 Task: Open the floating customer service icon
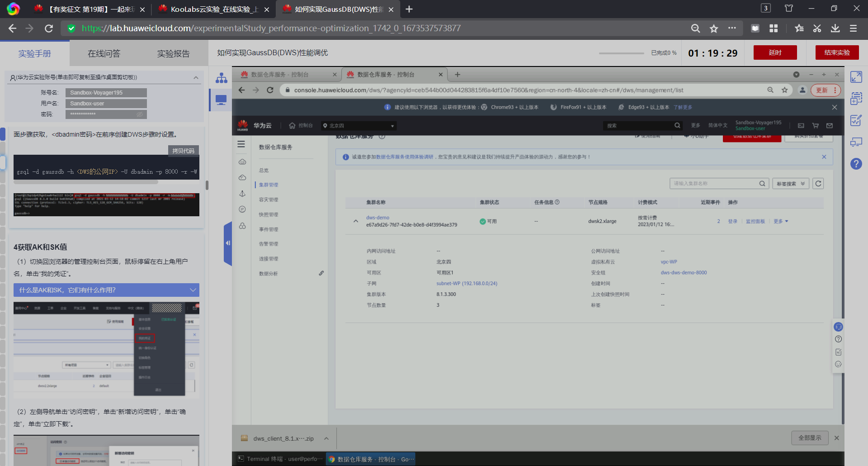(x=839, y=327)
